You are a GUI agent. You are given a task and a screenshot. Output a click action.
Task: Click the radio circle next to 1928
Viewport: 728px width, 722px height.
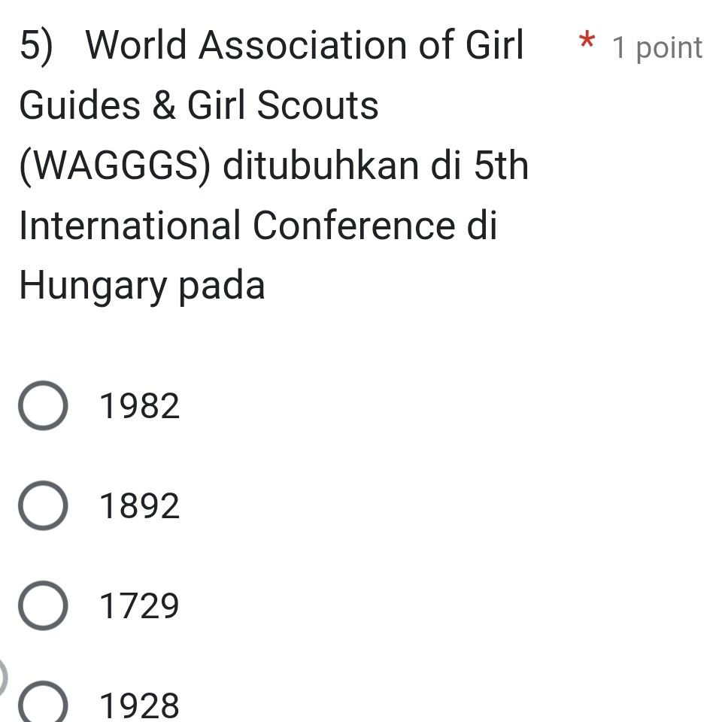pos(43,704)
